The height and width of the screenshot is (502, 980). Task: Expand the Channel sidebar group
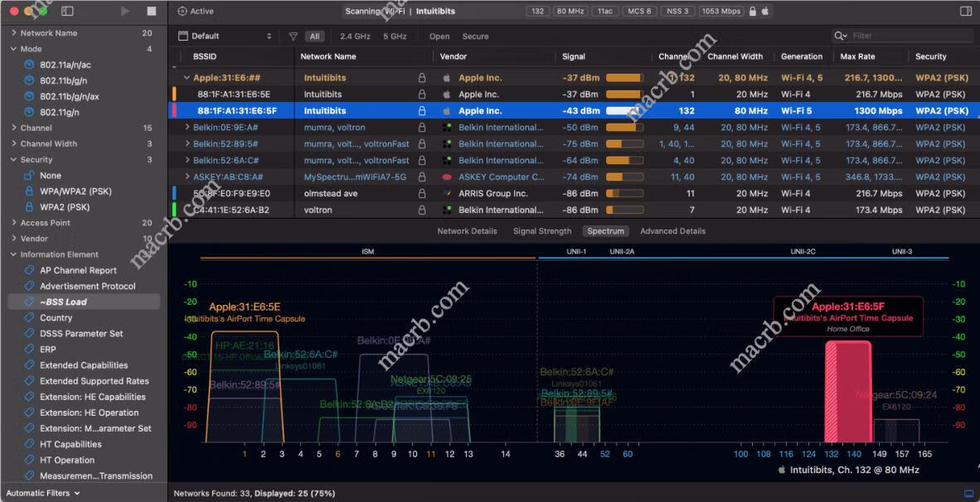[14, 128]
